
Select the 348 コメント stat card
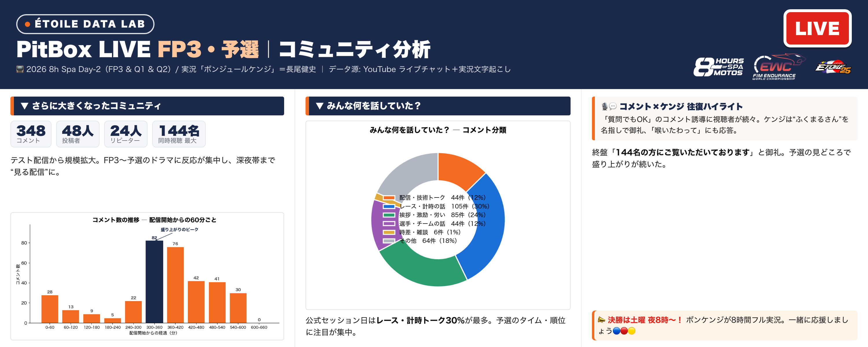click(31, 134)
